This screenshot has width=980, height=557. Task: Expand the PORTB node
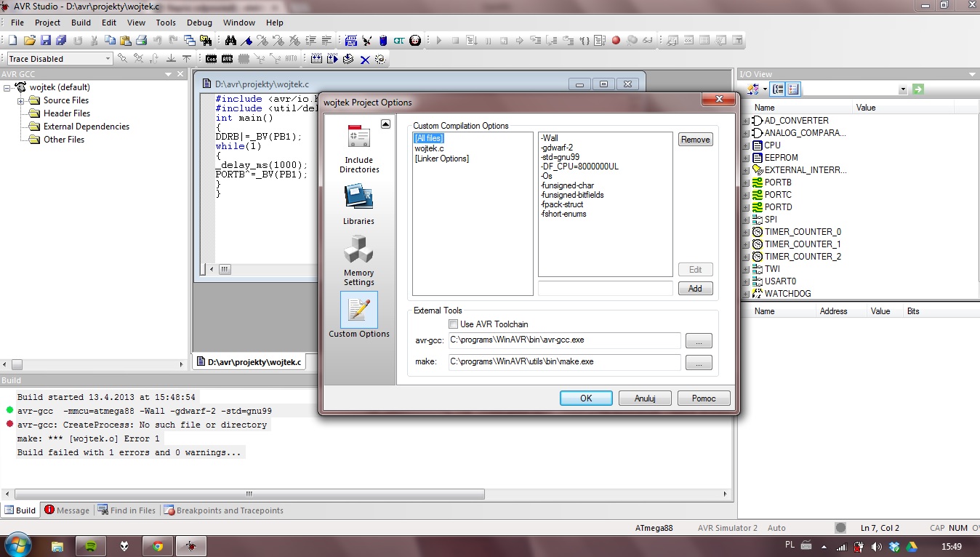pyautogui.click(x=746, y=183)
